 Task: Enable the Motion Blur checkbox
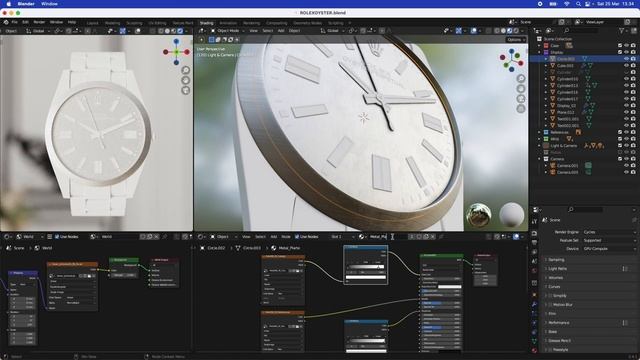(550, 304)
